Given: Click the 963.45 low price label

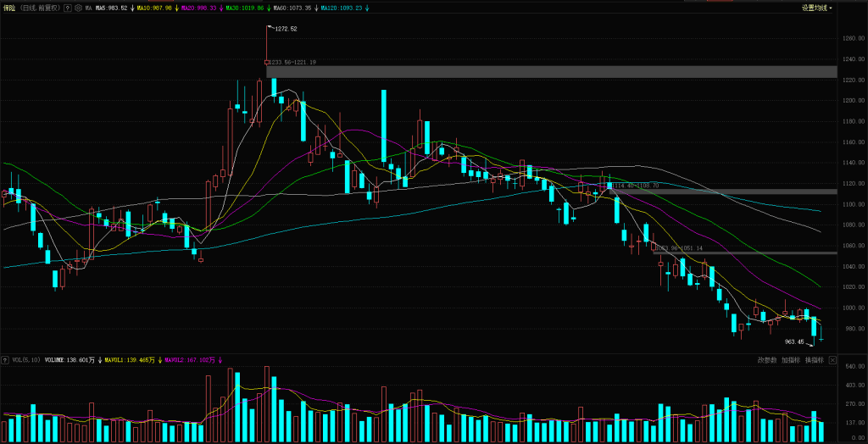Looking at the screenshot, I should pos(793,341).
